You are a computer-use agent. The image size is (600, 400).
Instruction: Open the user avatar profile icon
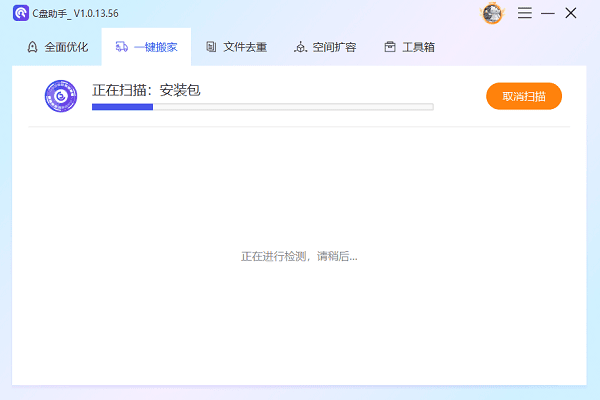492,13
